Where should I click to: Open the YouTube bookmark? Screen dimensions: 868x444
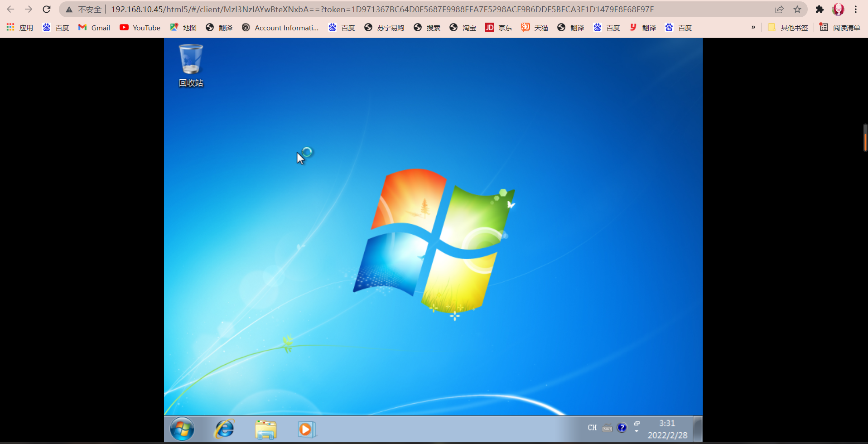pyautogui.click(x=140, y=28)
